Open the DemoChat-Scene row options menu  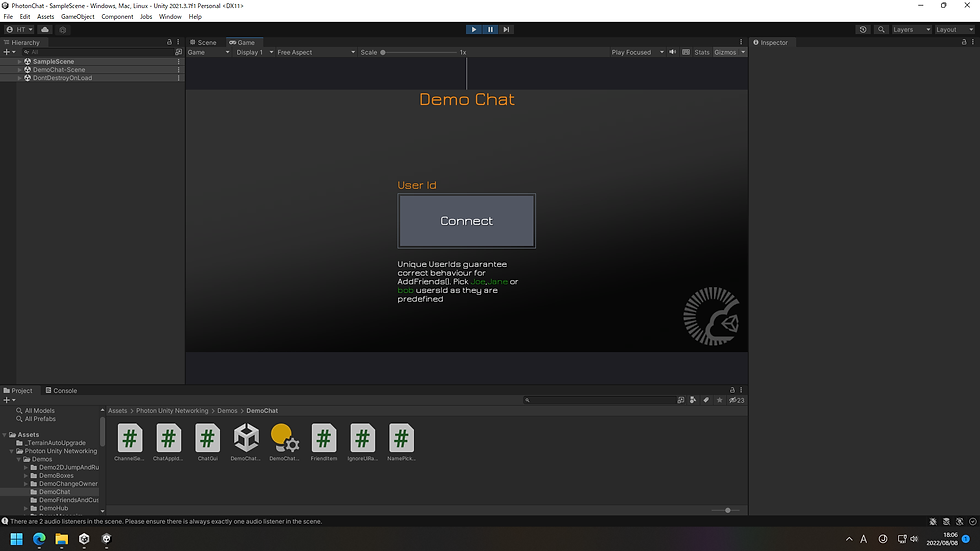click(179, 69)
